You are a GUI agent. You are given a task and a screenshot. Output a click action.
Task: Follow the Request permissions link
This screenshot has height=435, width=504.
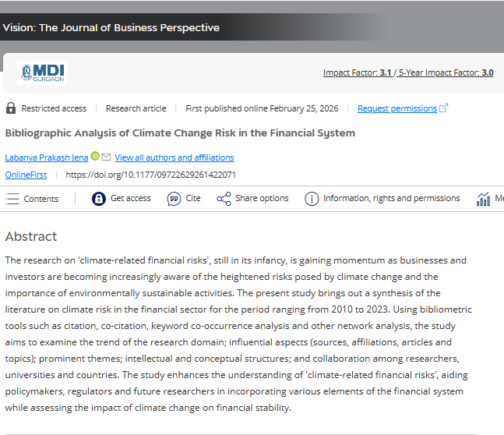click(397, 108)
